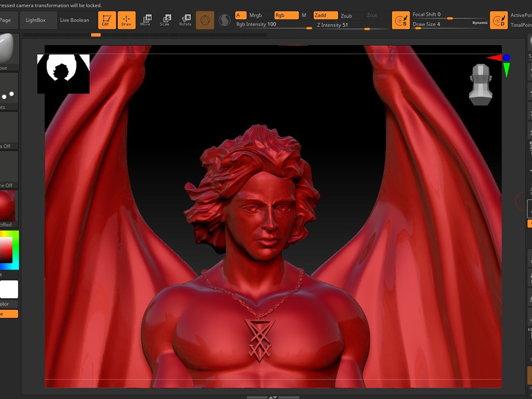Toggle the A button

pos(241,15)
